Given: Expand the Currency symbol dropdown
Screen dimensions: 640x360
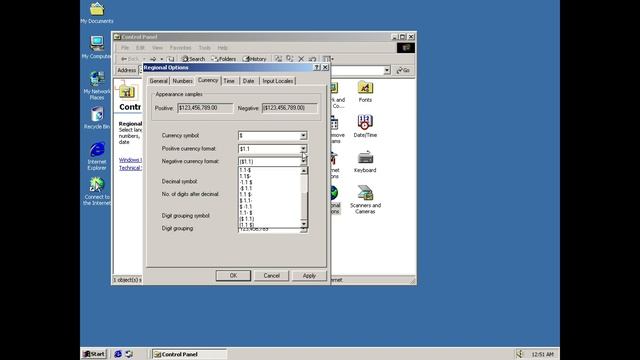Looking at the screenshot, I should click(303, 136).
